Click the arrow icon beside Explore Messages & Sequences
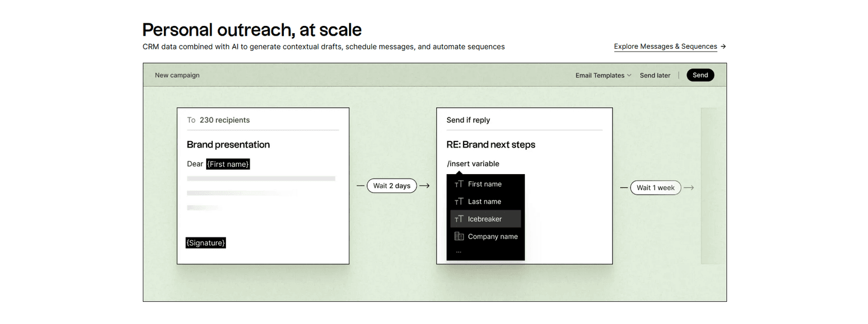Image resolution: width=868 pixels, height=324 pixels. point(723,46)
